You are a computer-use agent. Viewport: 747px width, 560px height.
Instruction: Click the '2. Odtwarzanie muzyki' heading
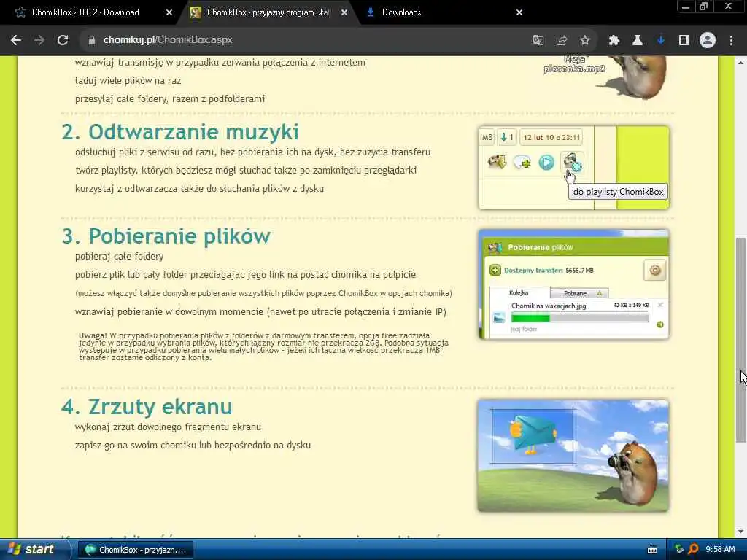[x=180, y=132]
